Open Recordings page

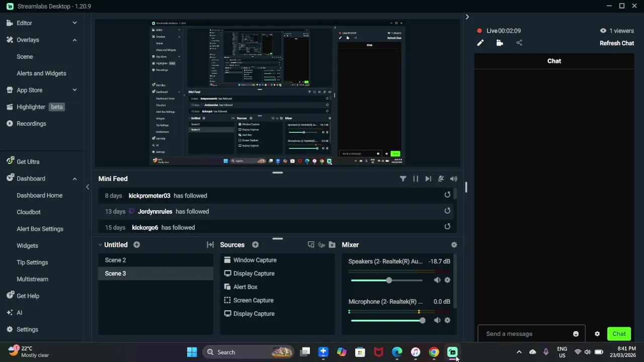coord(26,124)
